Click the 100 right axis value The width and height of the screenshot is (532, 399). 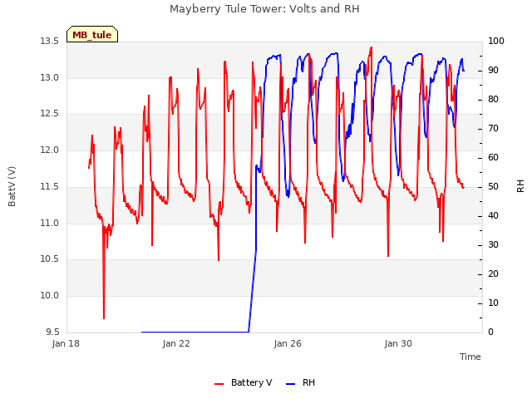[x=495, y=42]
